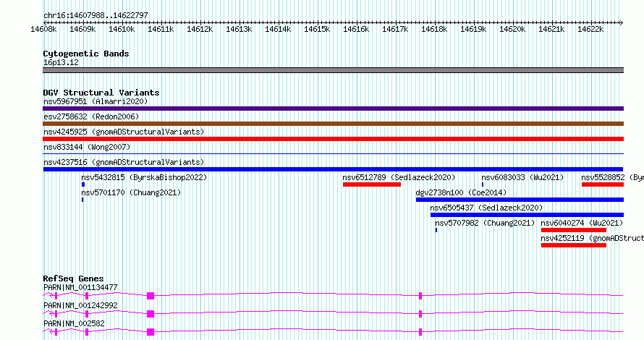The width and height of the screenshot is (644, 340).
Task: Open the nsv5967951 (Almarri2020) variant label
Action: click(96, 101)
